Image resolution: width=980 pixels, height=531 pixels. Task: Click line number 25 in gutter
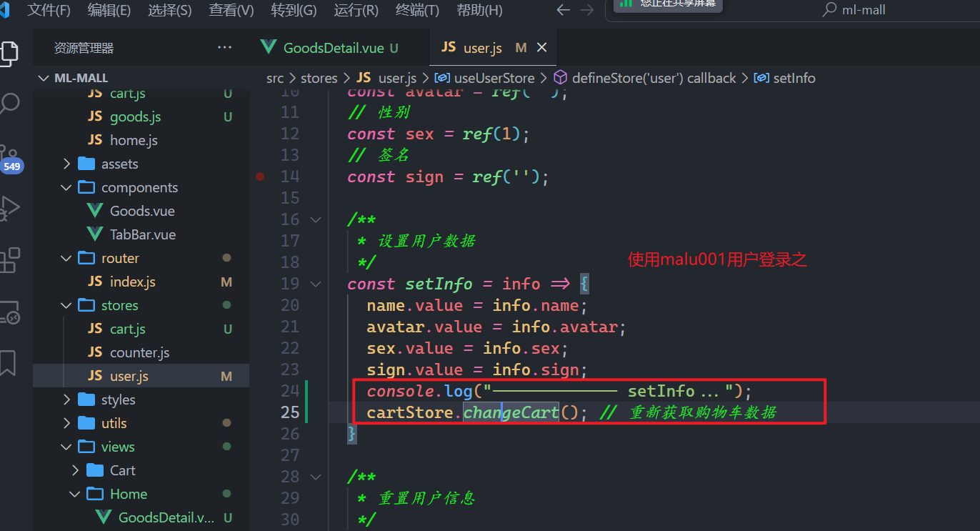click(289, 412)
